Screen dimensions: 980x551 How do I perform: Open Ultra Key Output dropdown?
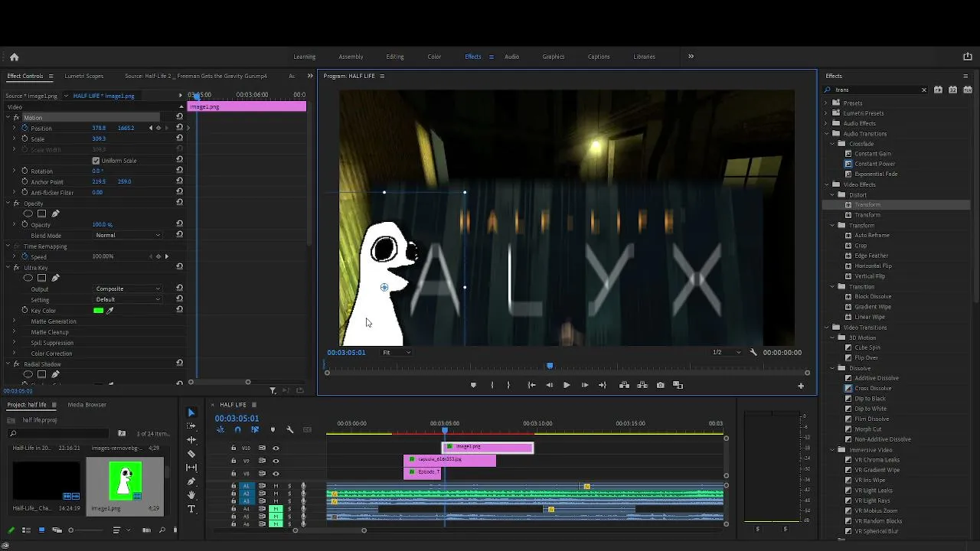[128, 289]
